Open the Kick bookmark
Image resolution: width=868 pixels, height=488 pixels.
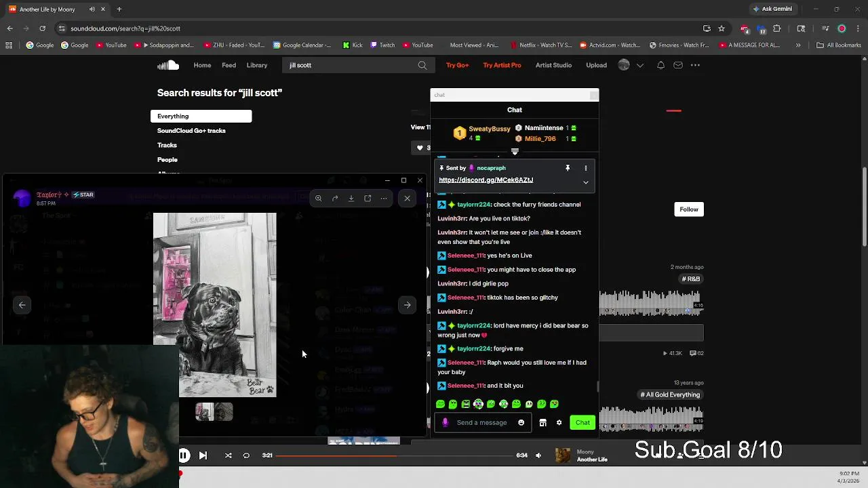click(353, 45)
